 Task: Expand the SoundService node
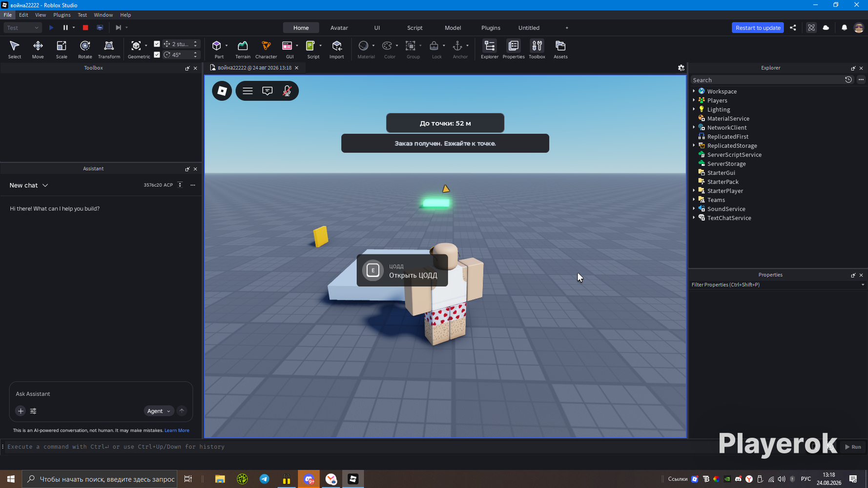694,208
